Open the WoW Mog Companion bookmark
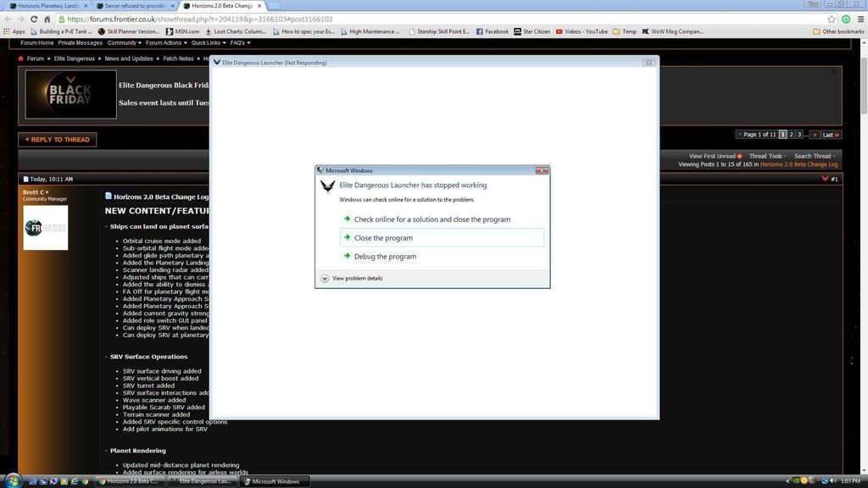The height and width of the screenshot is (488, 868). pyautogui.click(x=672, y=31)
